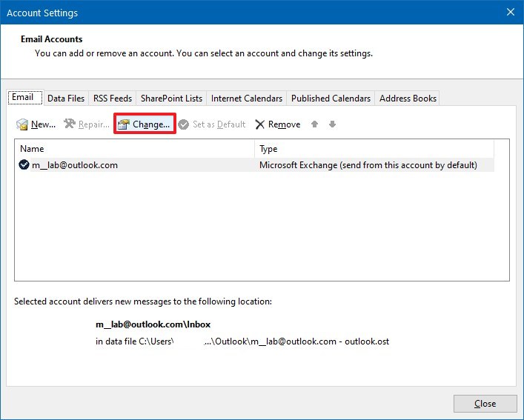The height and width of the screenshot is (420, 524).
Task: Switch to the Email tab
Action: point(25,97)
